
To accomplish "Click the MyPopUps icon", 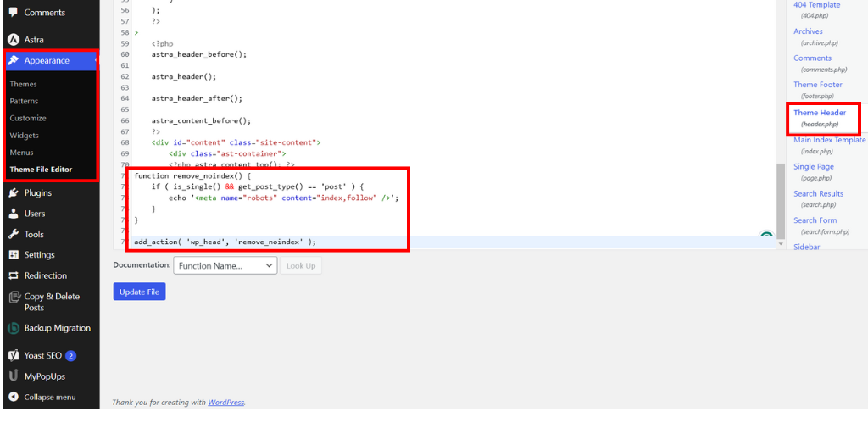I will (14, 376).
